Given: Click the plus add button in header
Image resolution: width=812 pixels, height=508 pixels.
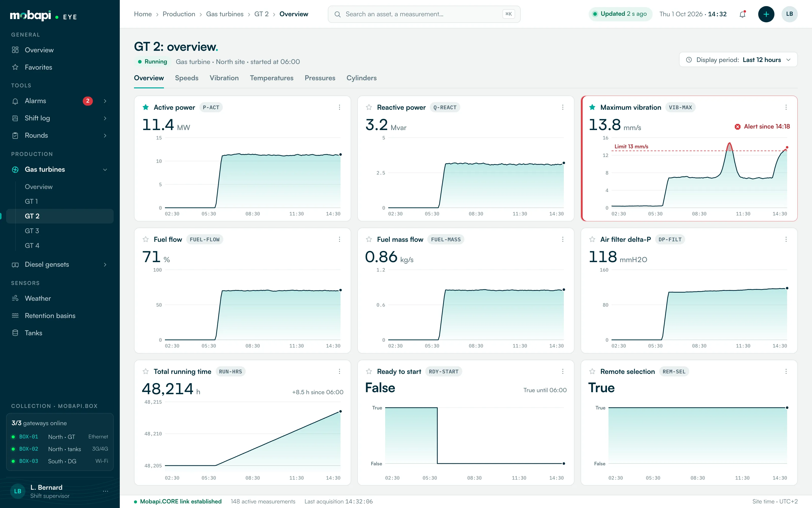Looking at the screenshot, I should tap(766, 14).
